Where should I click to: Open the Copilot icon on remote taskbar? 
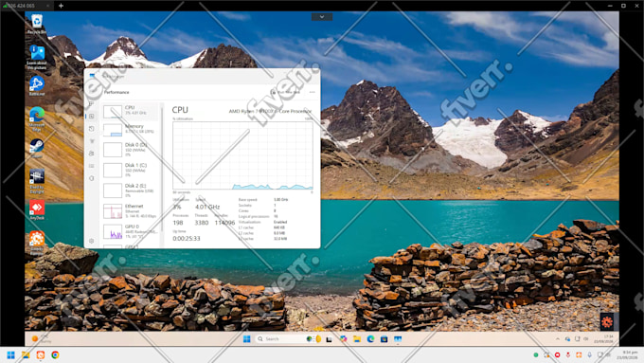coord(344,338)
